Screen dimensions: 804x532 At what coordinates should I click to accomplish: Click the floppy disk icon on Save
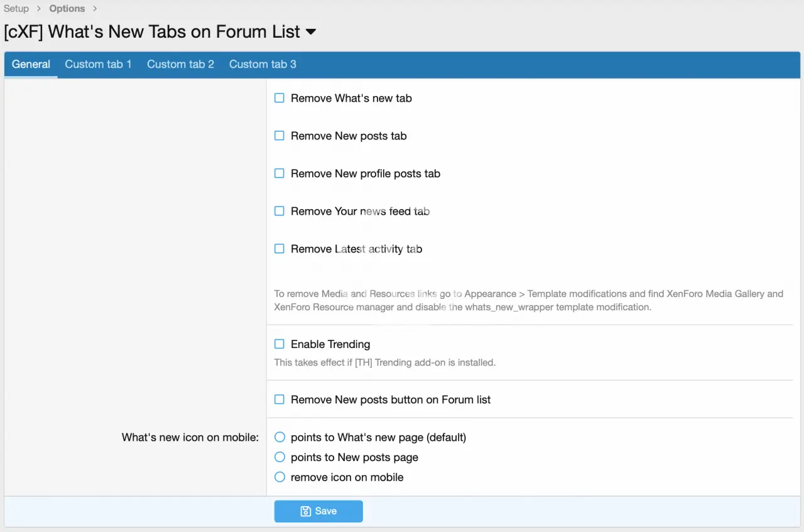(x=306, y=511)
